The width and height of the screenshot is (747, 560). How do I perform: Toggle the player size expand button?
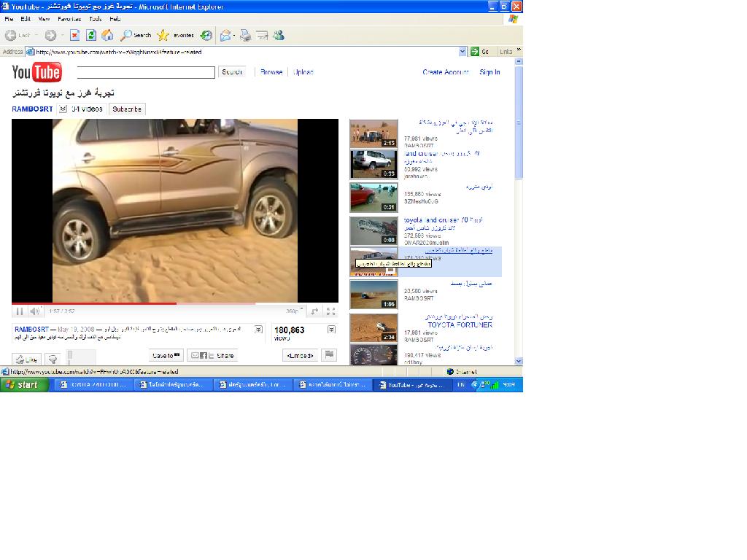click(x=314, y=311)
